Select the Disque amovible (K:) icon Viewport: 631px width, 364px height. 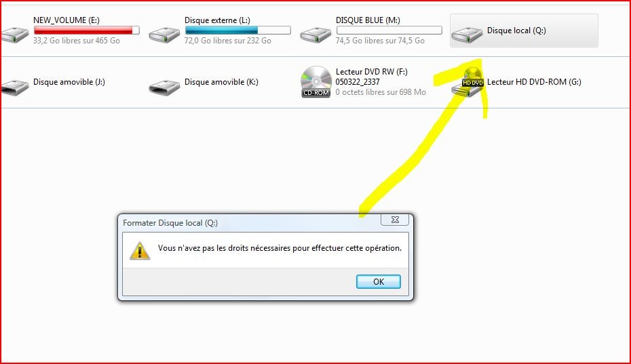tap(164, 87)
